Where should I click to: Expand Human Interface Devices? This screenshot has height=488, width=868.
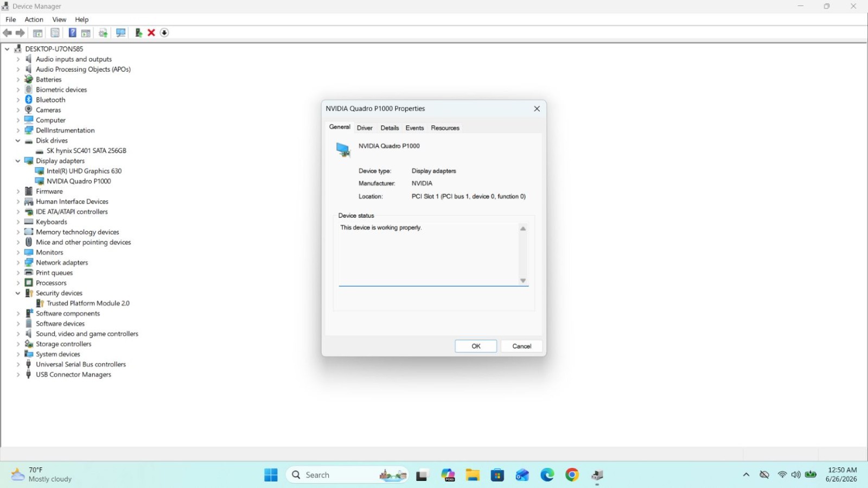point(18,202)
